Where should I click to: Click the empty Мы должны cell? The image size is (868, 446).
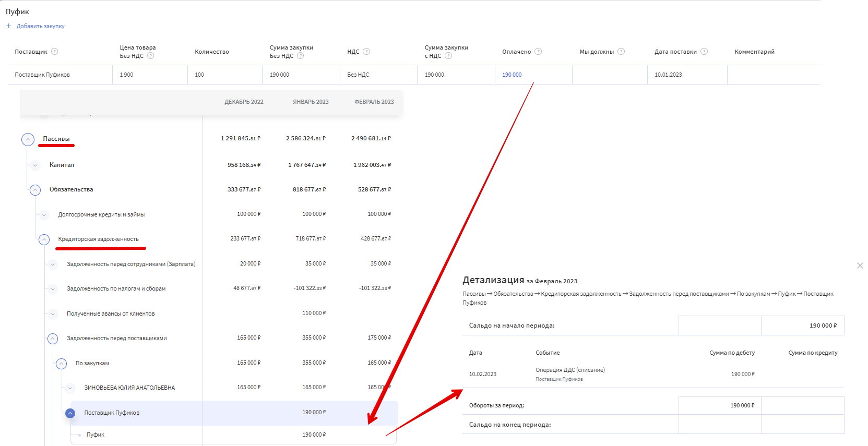click(610, 75)
